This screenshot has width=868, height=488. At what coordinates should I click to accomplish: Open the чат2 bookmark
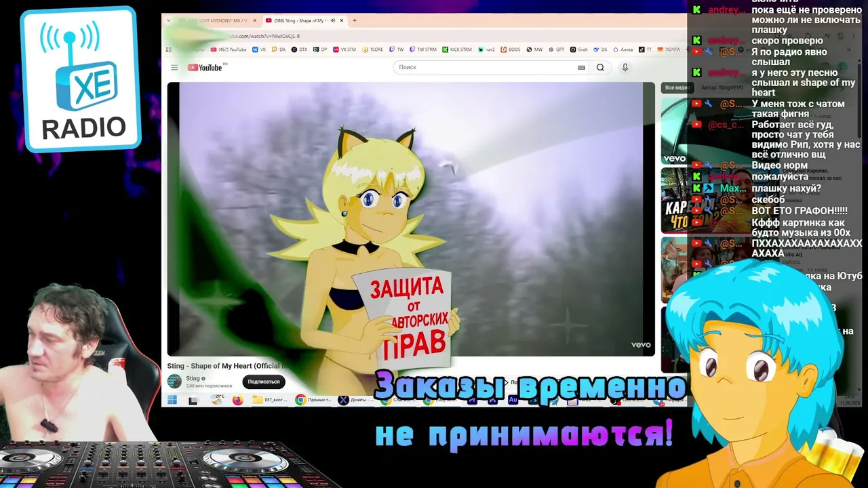486,49
